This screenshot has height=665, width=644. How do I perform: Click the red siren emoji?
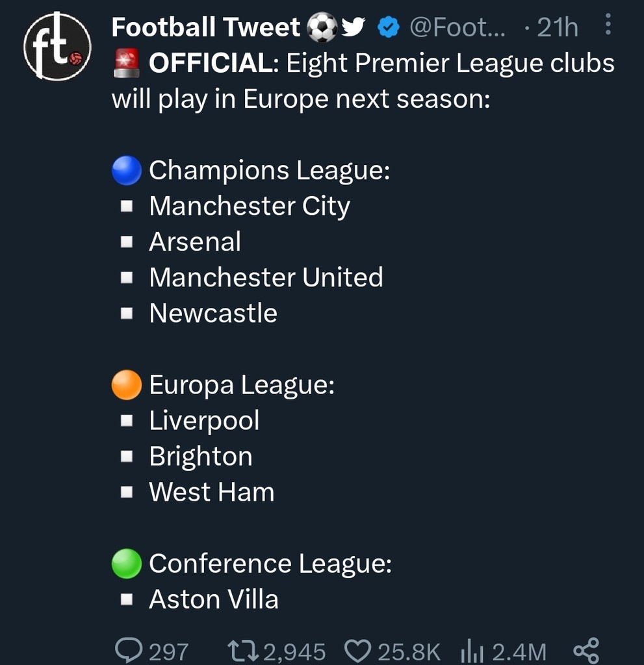[x=127, y=63]
